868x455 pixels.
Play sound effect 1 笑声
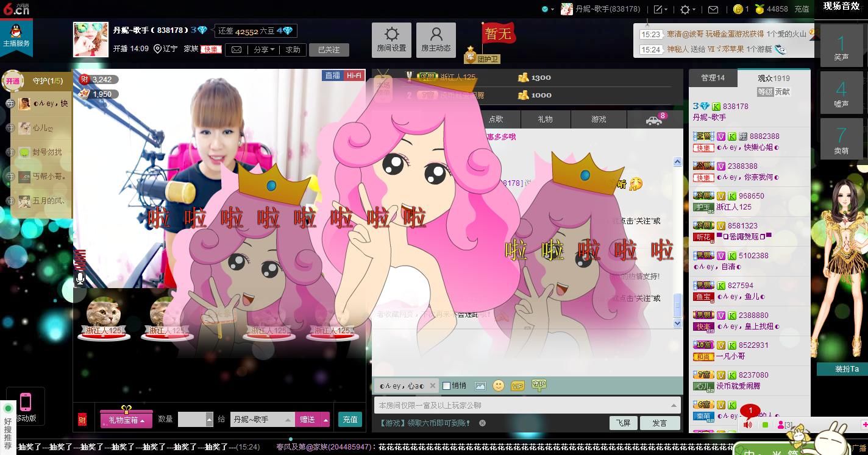pos(841,46)
